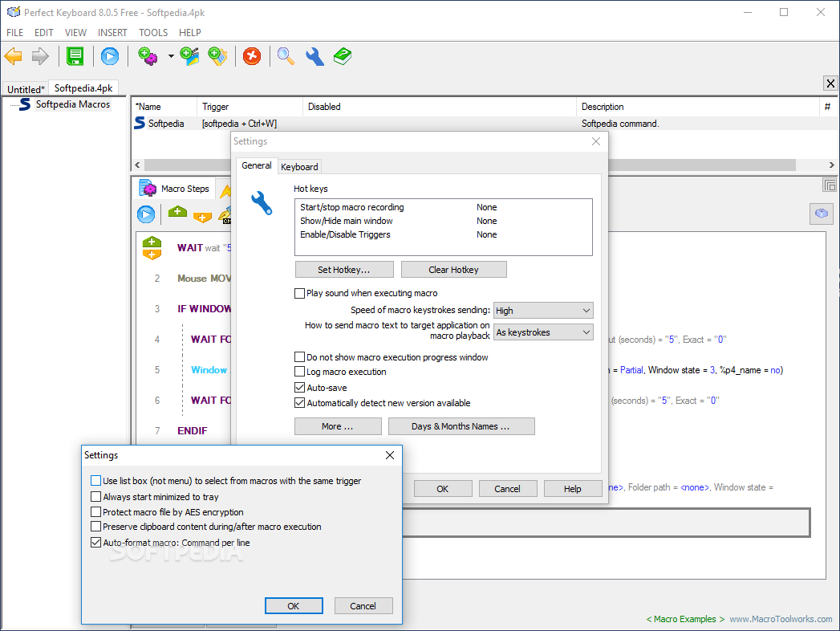Click the Set Hotkey... button

click(344, 270)
